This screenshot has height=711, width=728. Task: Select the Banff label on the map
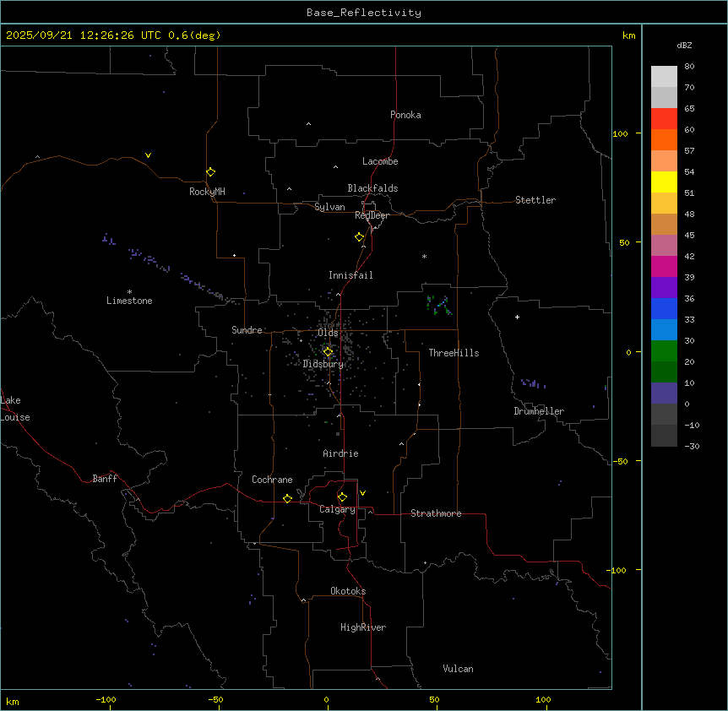105,479
